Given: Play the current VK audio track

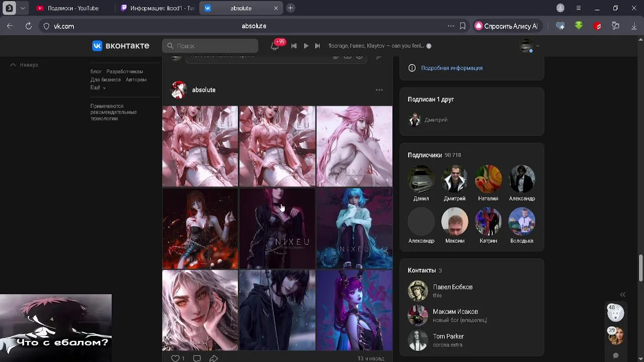Looking at the screenshot, I should [x=306, y=46].
